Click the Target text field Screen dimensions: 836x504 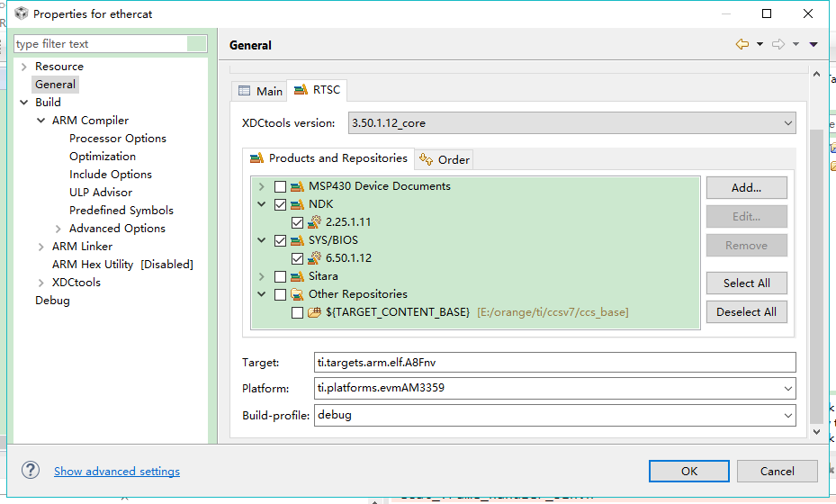pyautogui.click(x=555, y=362)
